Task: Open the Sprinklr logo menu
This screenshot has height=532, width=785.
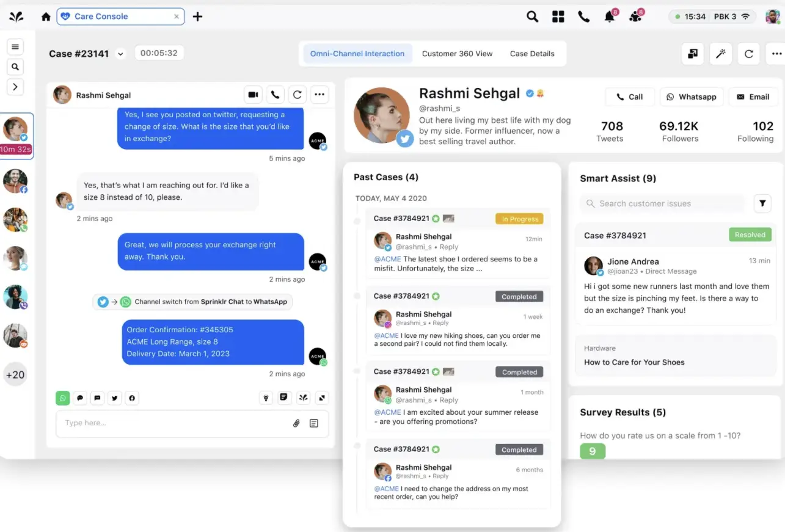Action: (16, 16)
